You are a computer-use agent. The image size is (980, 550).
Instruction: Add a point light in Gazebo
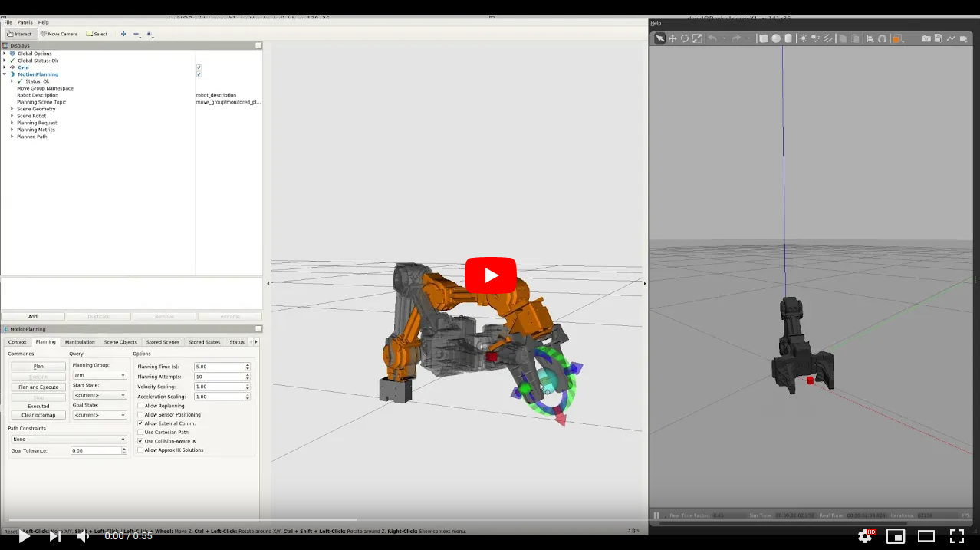[803, 38]
